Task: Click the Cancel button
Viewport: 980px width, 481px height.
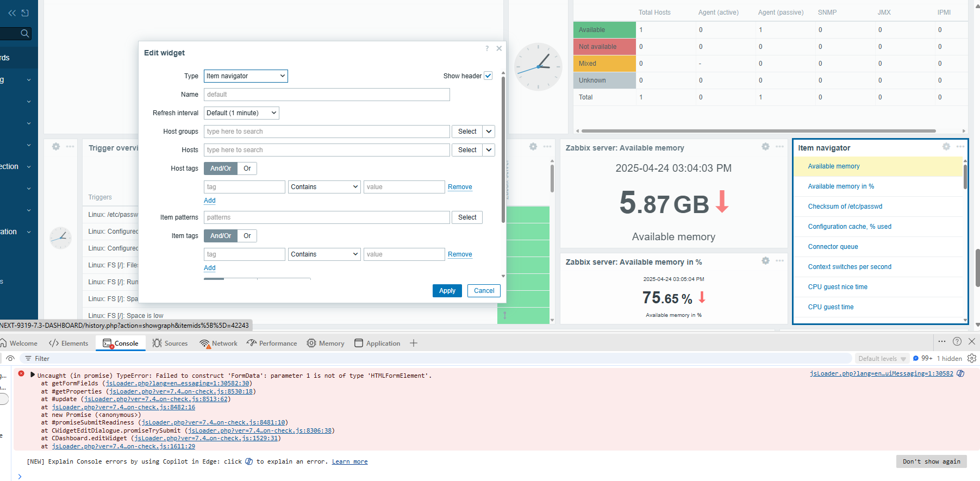Action: [484, 291]
